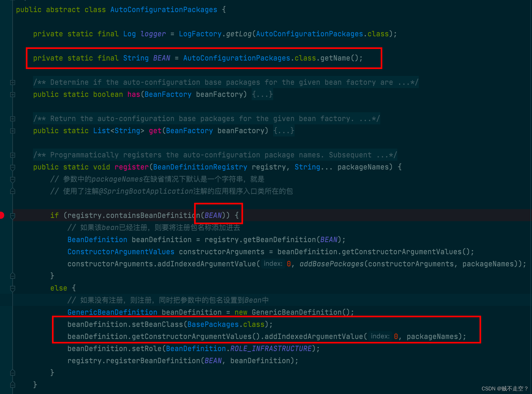Screen dimensions: 532x394
Task: Expand gutter plus icon beside 'Determine if' Javadoc
Action: click(x=13, y=82)
